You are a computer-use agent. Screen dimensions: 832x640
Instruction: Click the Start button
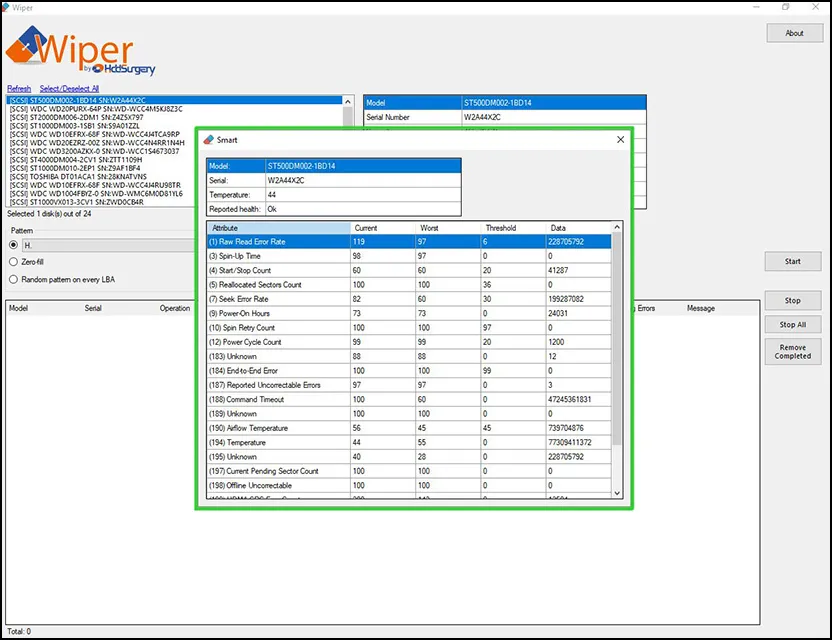(x=793, y=261)
